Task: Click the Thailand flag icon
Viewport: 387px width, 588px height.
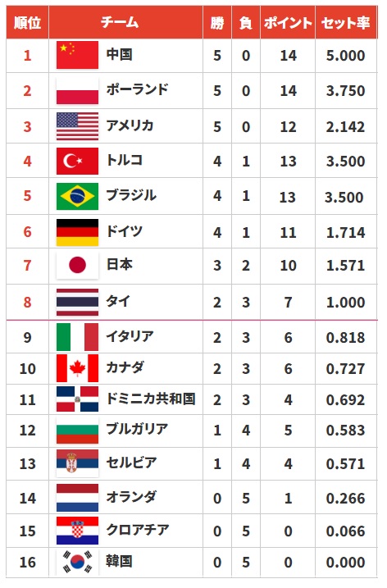Action: coord(77,303)
